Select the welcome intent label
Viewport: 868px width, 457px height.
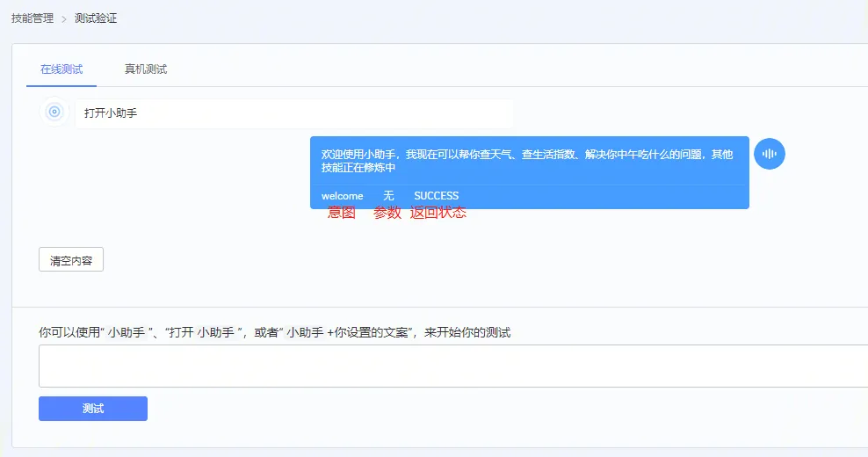coord(342,196)
